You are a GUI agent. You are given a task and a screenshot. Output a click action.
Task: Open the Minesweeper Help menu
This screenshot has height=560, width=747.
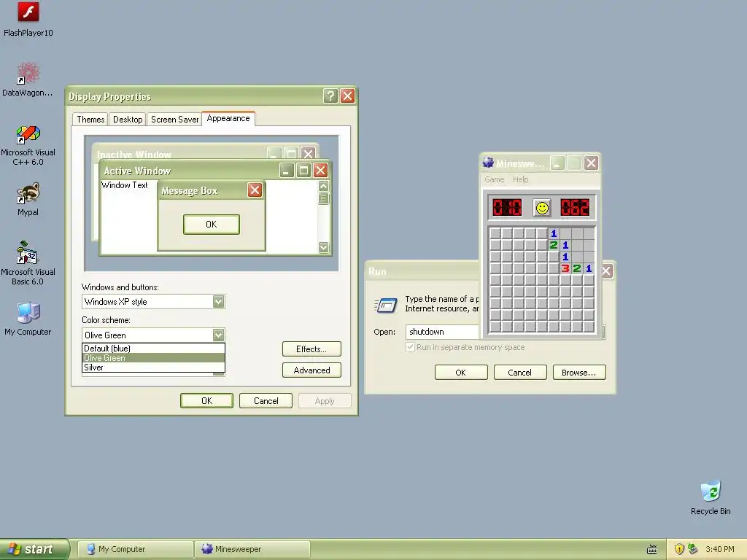[x=520, y=179]
